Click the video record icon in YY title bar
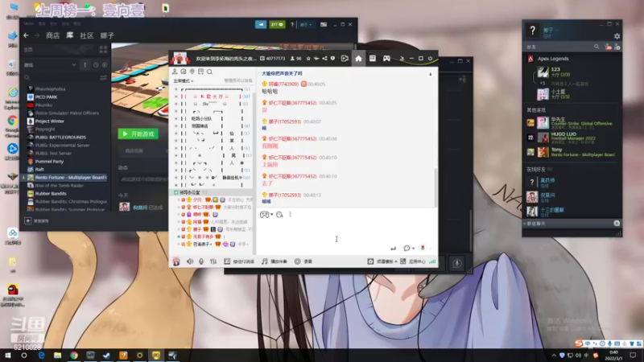This screenshot has width=644, height=362. pos(345,59)
